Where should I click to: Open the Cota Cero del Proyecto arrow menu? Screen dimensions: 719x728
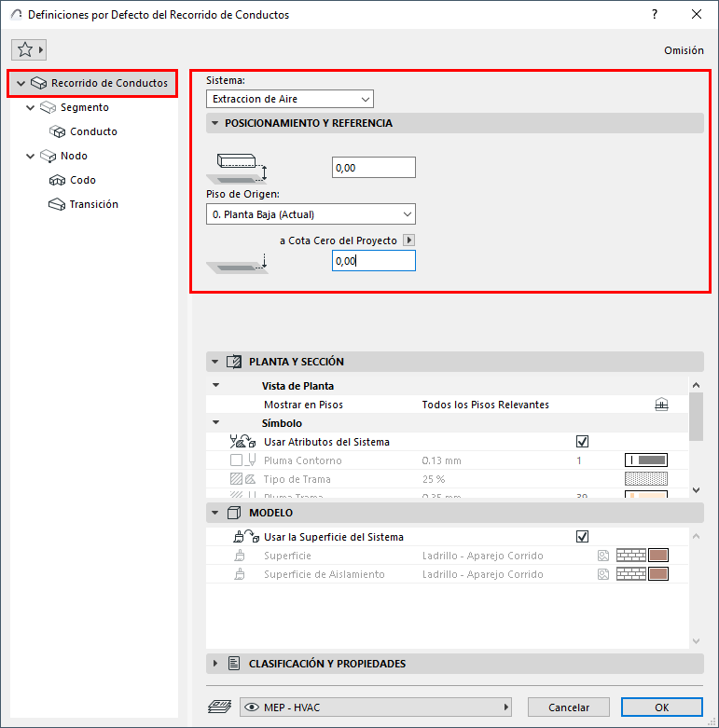point(408,240)
